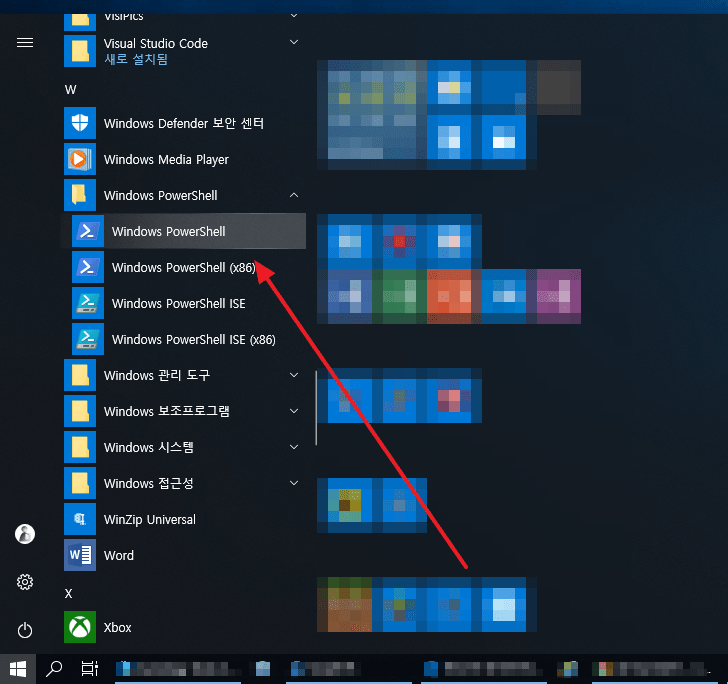Click the PowerShell ISE (x86) icon
The height and width of the screenshot is (684, 728).
[88, 339]
